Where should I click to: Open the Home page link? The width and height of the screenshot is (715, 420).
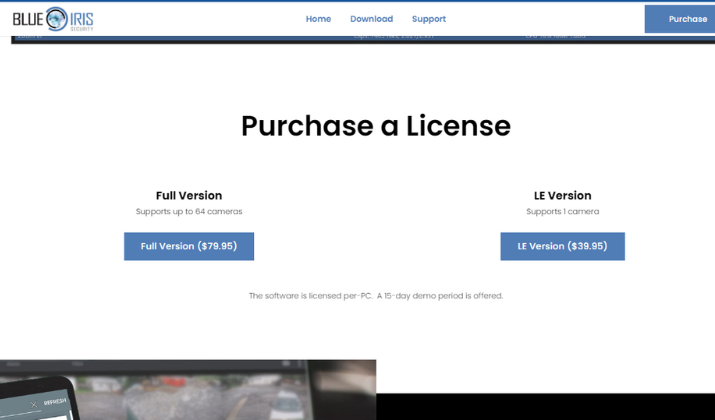click(318, 19)
